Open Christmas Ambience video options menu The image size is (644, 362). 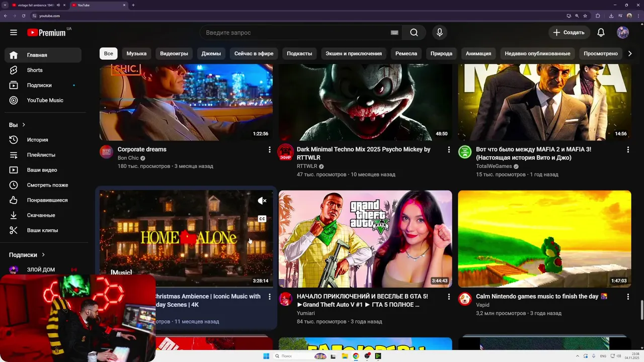(x=270, y=297)
